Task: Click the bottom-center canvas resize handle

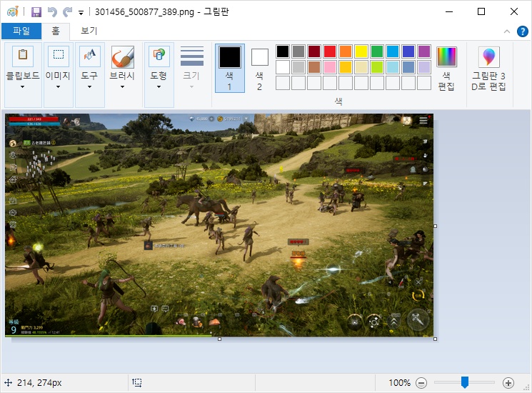Action: 219,339
